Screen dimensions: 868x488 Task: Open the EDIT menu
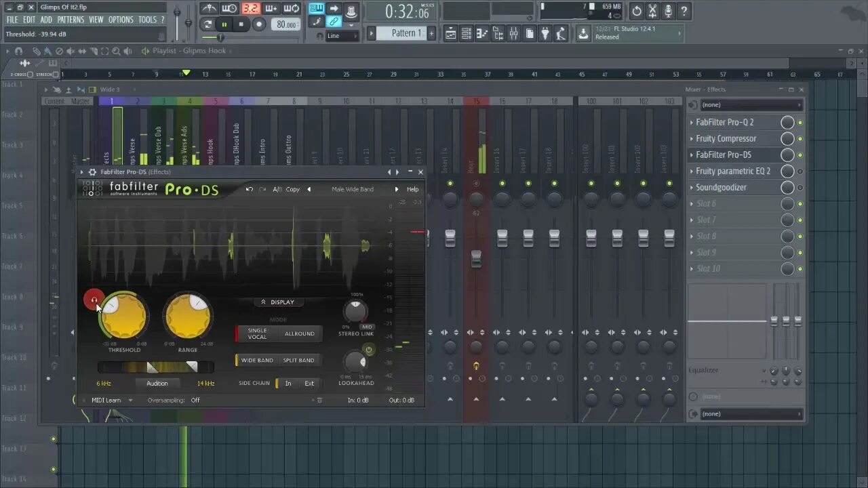tap(29, 20)
